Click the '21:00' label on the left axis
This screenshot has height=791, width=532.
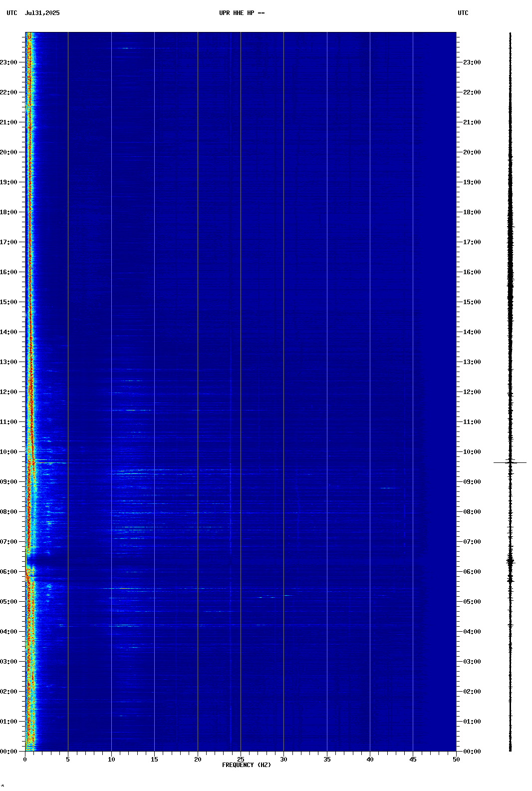click(9, 122)
